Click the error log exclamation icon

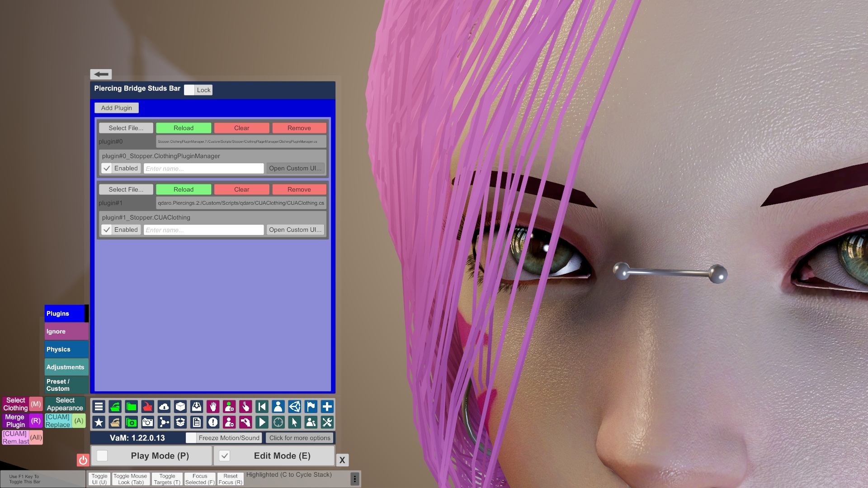tap(213, 422)
